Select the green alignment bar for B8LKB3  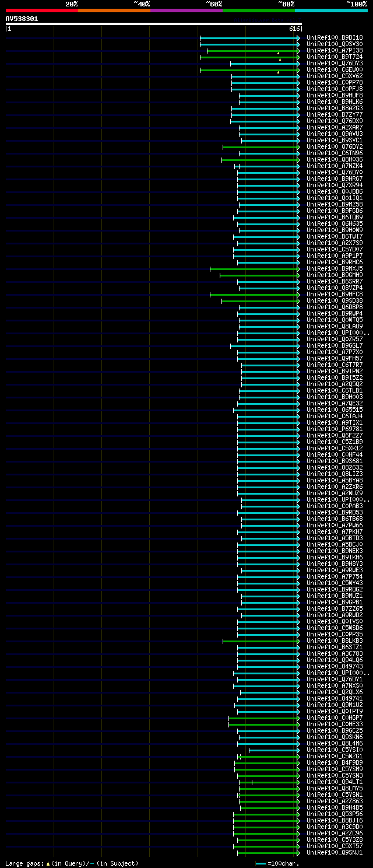262,640
